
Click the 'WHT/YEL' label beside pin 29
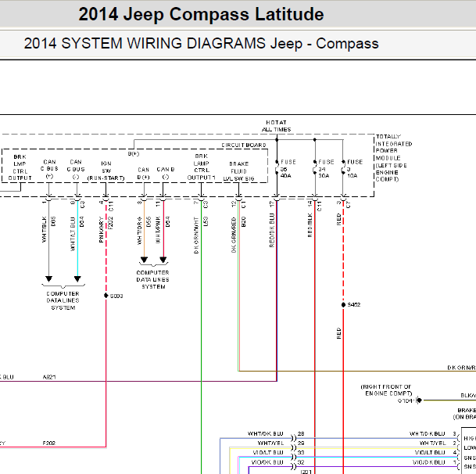pos(270,443)
